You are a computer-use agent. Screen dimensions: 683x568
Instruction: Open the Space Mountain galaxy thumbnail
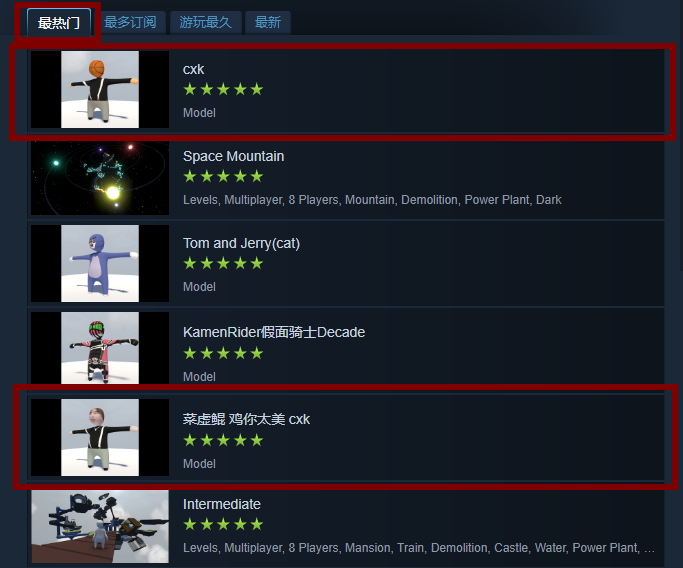coord(100,178)
